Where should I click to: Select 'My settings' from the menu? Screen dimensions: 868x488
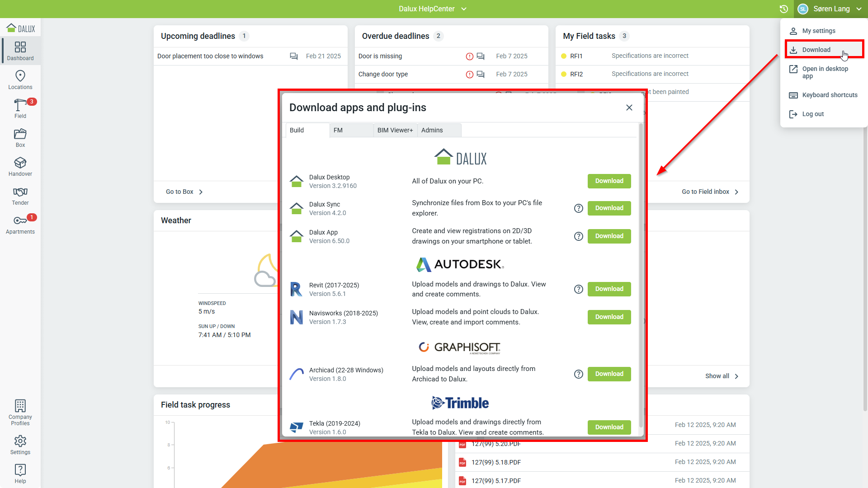click(x=818, y=31)
